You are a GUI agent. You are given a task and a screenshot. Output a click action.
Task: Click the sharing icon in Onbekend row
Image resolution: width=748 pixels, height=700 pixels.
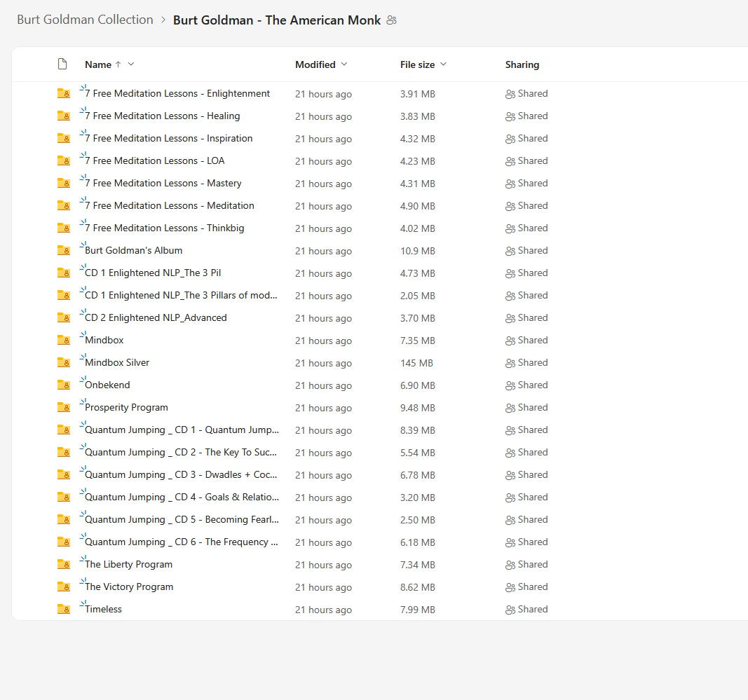click(x=510, y=385)
